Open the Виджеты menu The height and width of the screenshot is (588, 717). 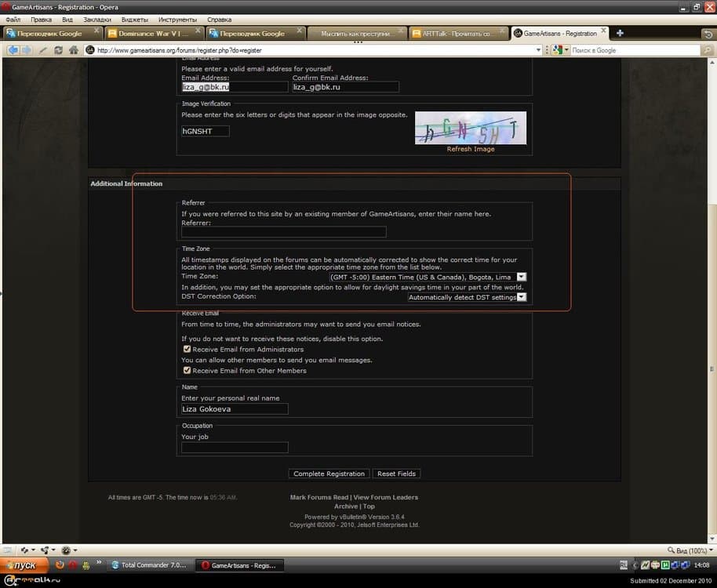134,20
